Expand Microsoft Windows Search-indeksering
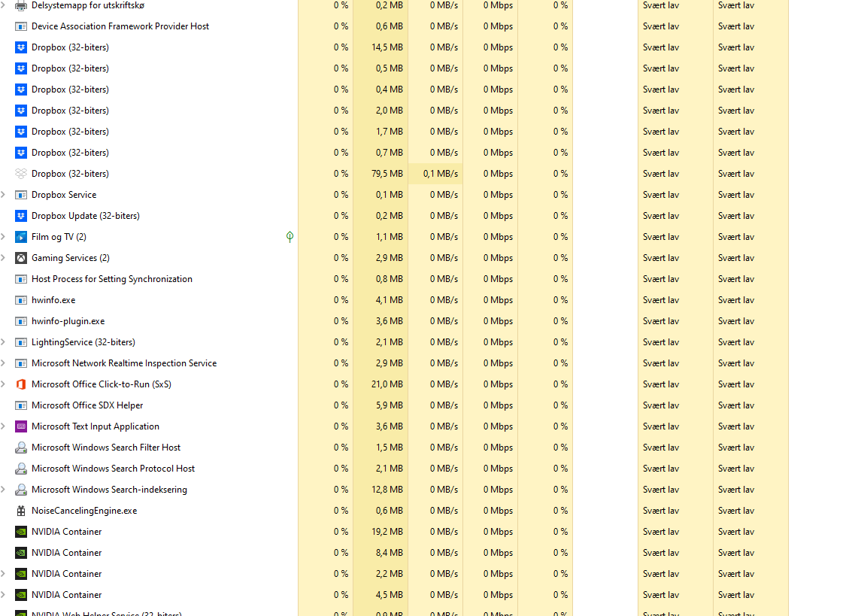Screen dimensions: 855x616 click(x=3, y=490)
